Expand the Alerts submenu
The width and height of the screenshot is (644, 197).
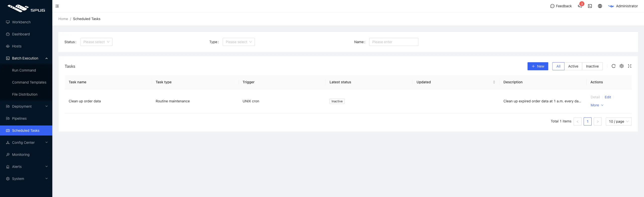26,167
